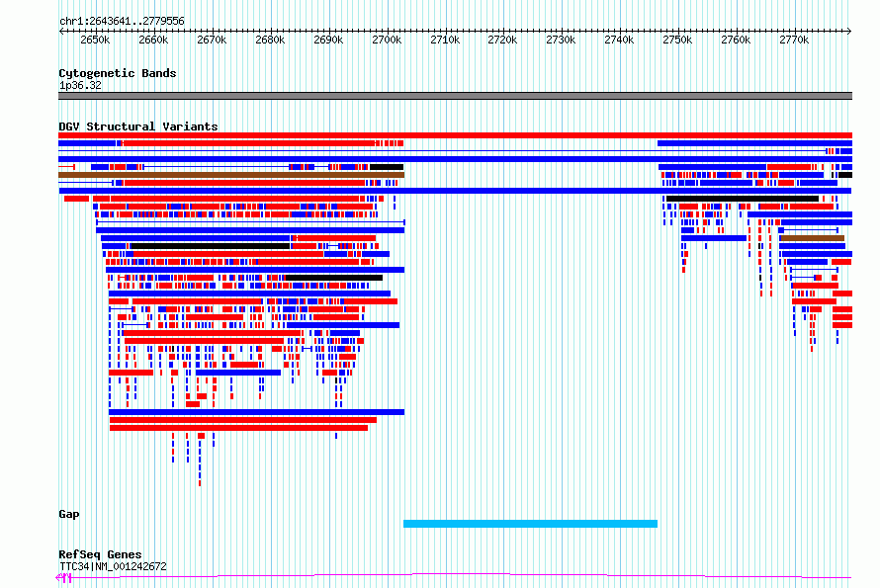Click the long brown variant on the left side
This screenshot has width=880, height=588.
pos(231,175)
